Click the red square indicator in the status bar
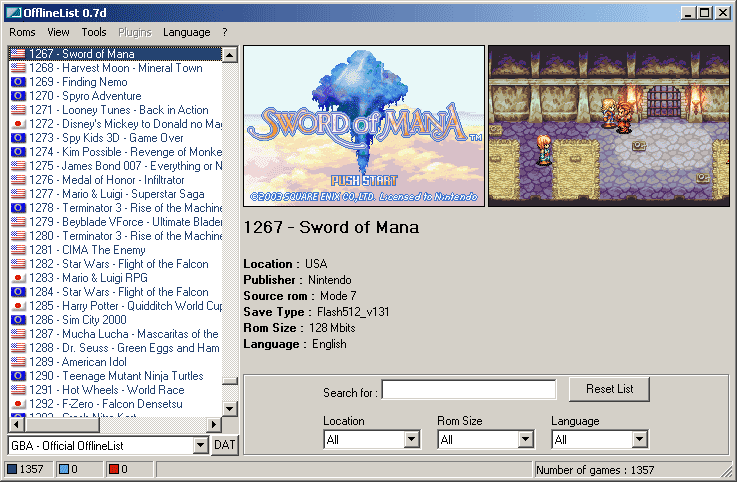Image resolution: width=737 pixels, height=482 pixels. [113, 470]
